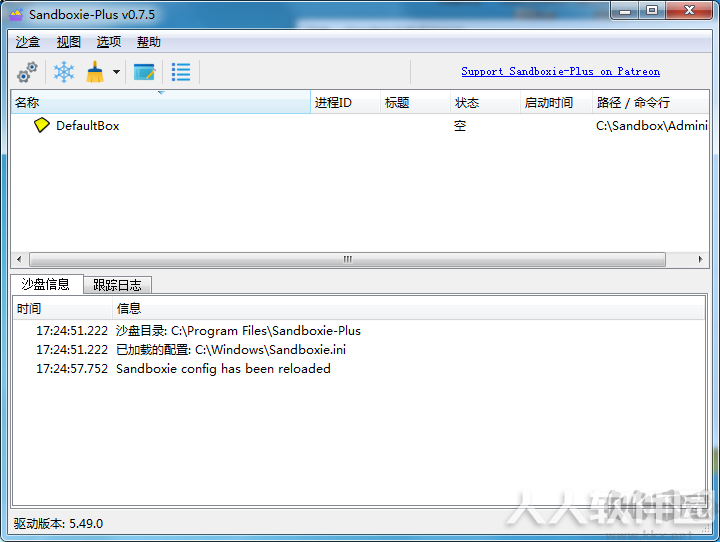Click the C:\Sandbox\Admini path cell

652,125
